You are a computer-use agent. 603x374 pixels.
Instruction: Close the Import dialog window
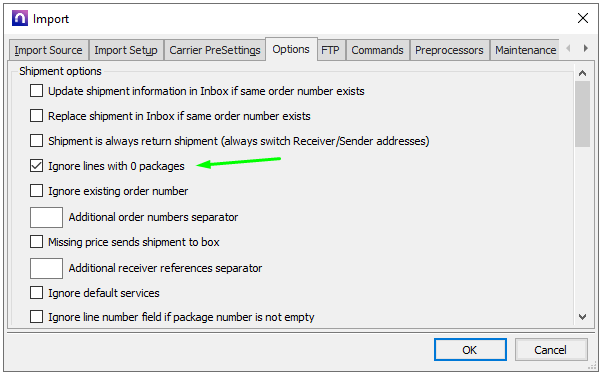click(x=583, y=18)
